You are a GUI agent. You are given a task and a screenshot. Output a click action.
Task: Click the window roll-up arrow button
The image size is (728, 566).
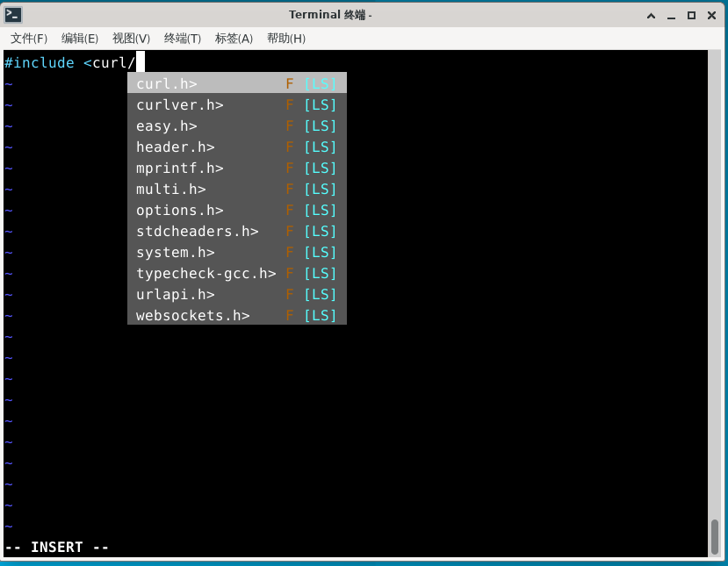coord(651,16)
